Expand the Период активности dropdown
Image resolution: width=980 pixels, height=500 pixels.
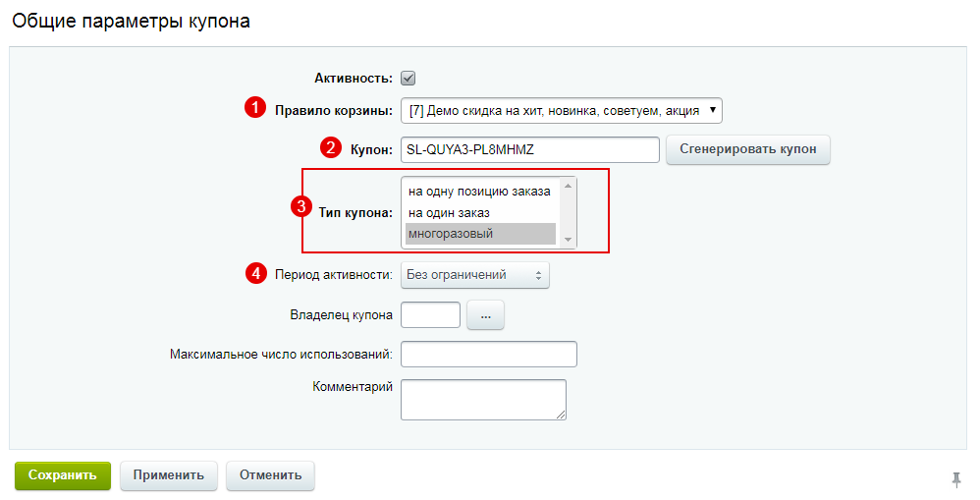click(x=475, y=275)
